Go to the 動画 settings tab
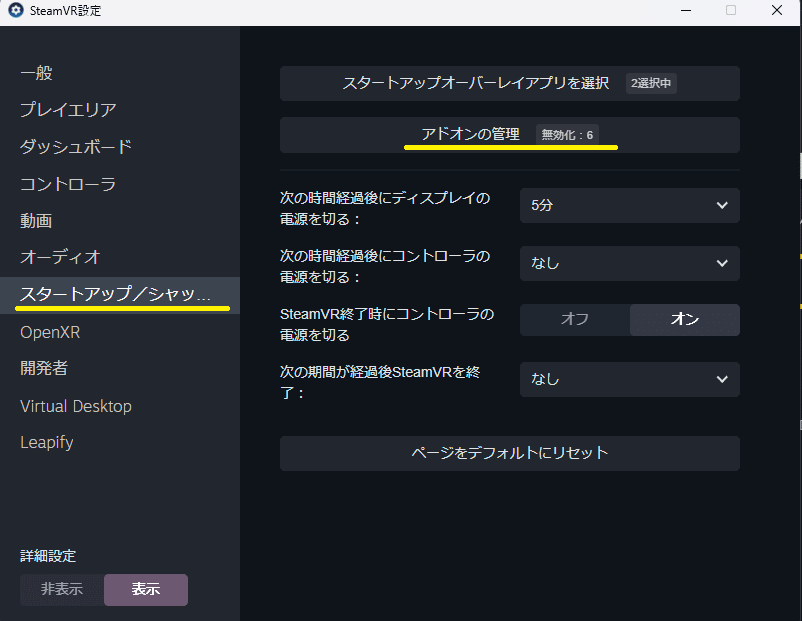The height and width of the screenshot is (621, 802). pyautogui.click(x=36, y=221)
